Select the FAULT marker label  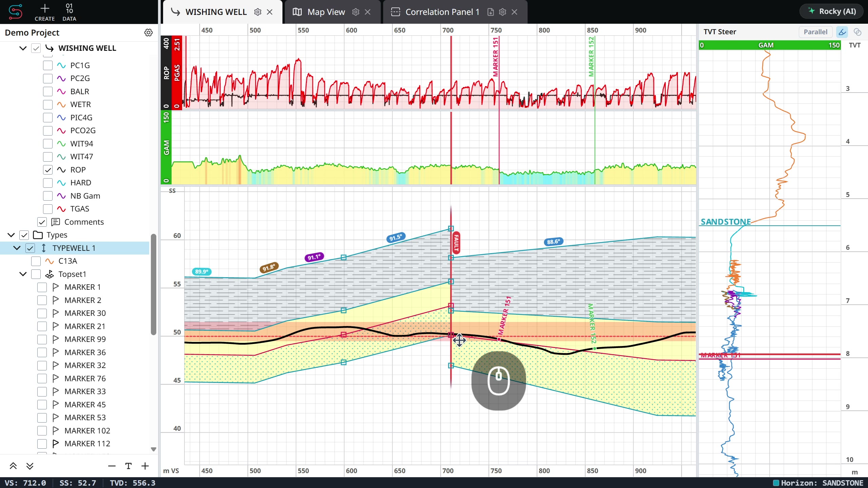(456, 243)
